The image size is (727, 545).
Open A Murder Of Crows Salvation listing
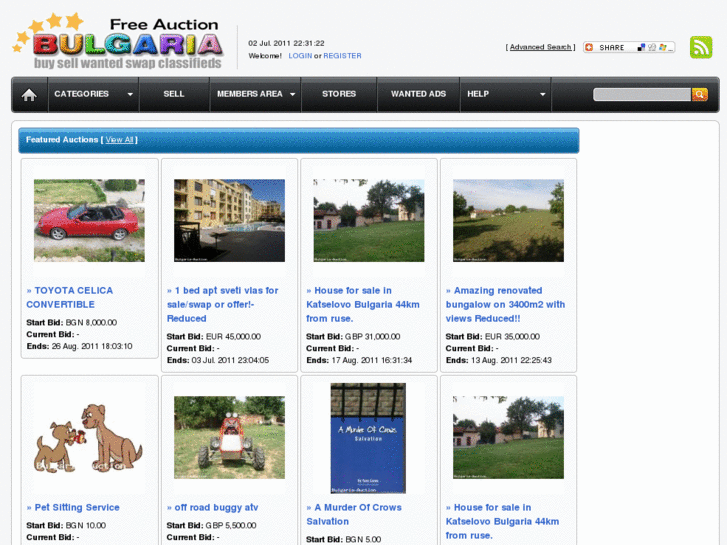pos(354,514)
